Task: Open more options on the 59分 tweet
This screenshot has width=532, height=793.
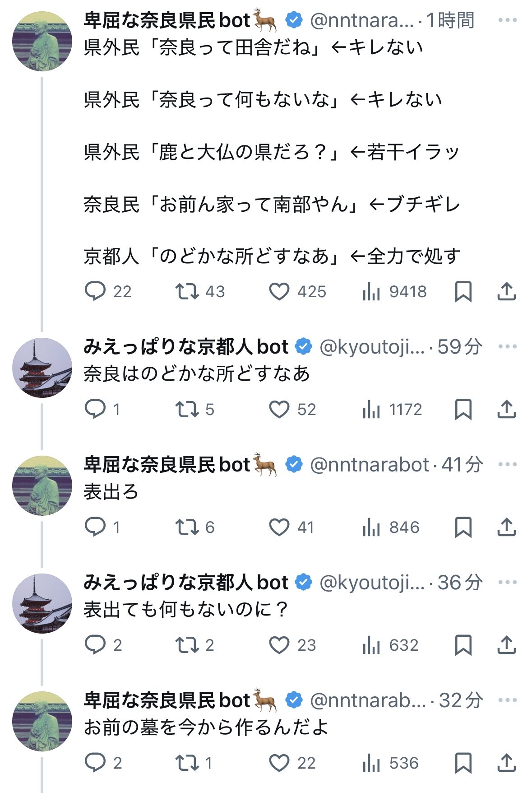Action: [x=507, y=347]
